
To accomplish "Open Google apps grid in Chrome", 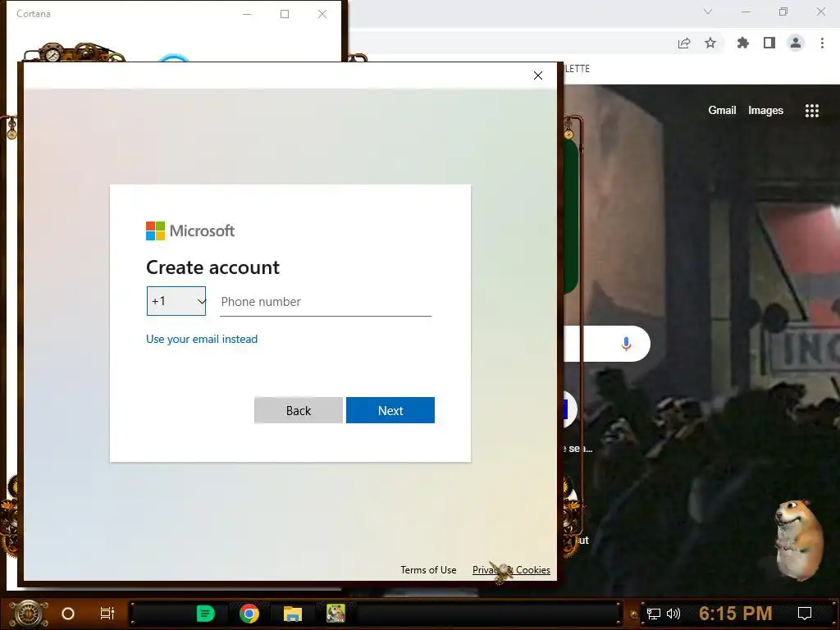I will pos(811,111).
